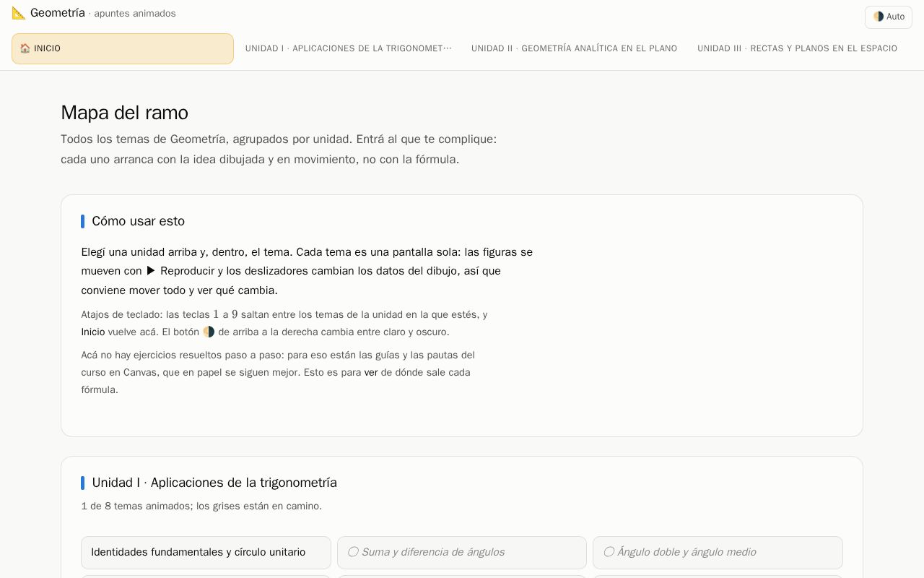Click the circle icon on Ángulo doble card
The height and width of the screenshot is (578, 924).
coord(609,552)
